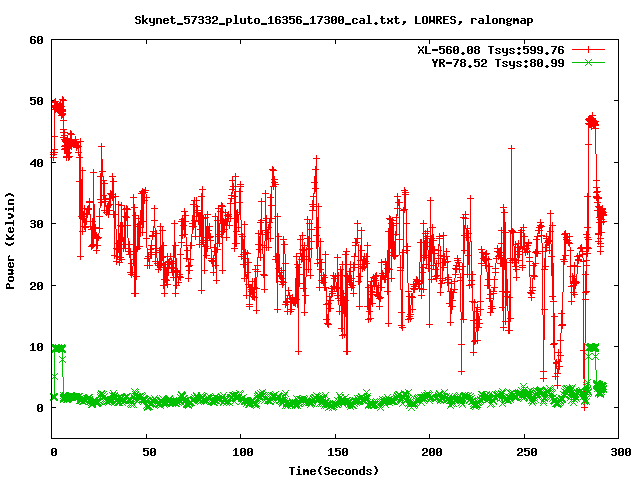Click the Time(Seconds) axis label

coord(334,471)
